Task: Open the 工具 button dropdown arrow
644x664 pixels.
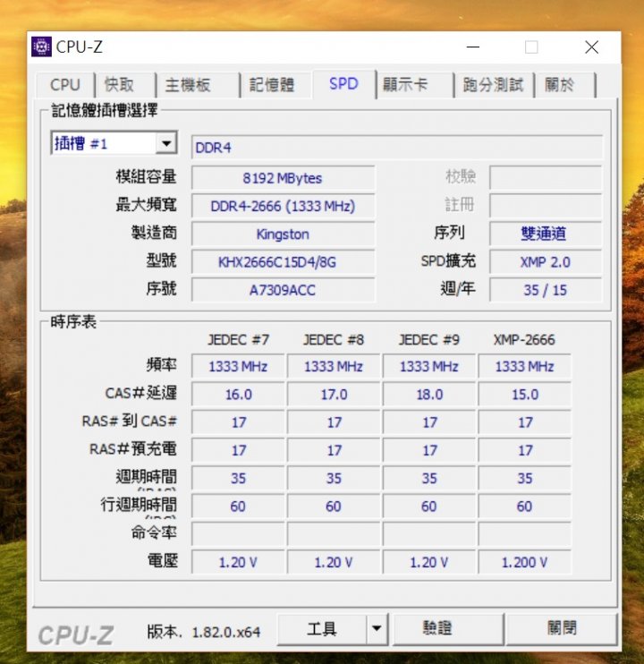Action: (x=377, y=629)
